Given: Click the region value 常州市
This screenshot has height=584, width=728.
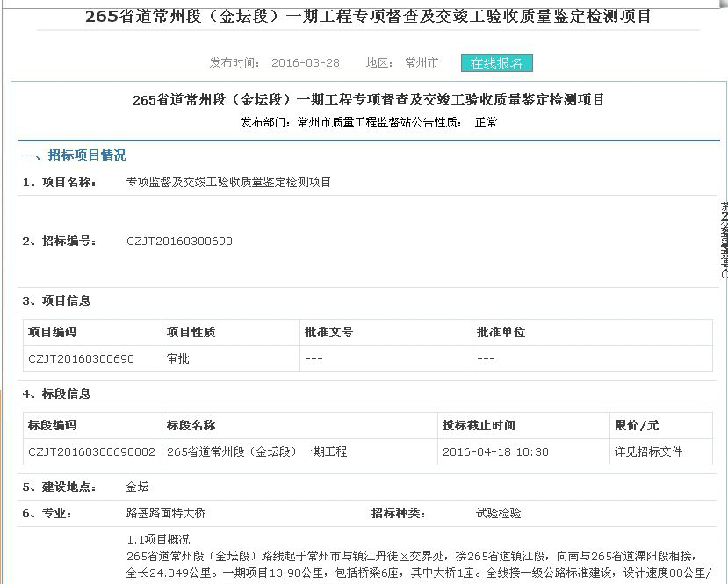Looking at the screenshot, I should coord(421,63).
